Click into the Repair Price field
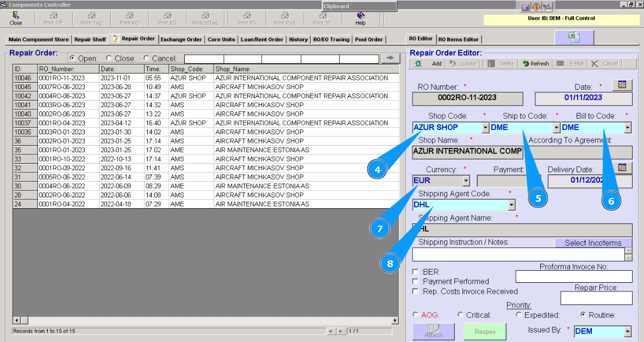Screen dimensions: 644x342 point(596,298)
